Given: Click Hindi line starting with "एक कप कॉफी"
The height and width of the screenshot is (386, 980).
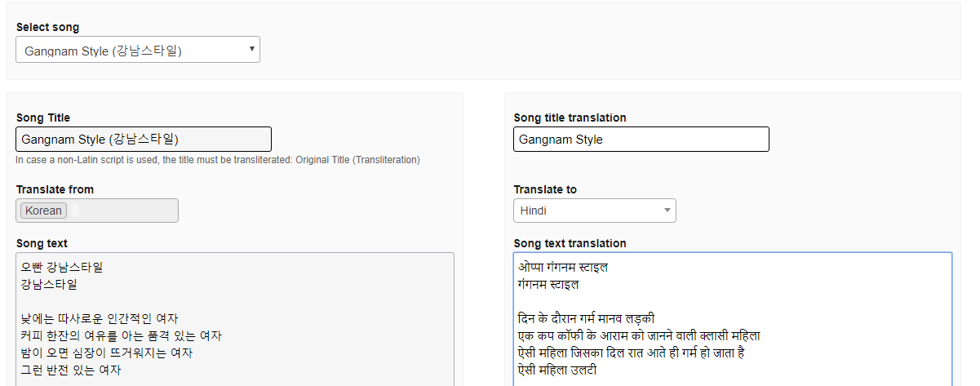Looking at the screenshot, I should click(638, 336).
